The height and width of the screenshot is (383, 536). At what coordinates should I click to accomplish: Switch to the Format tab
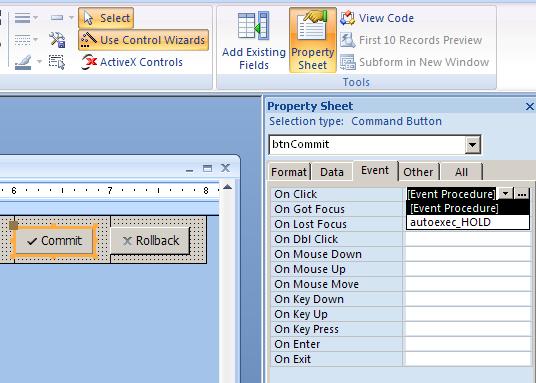[289, 172]
